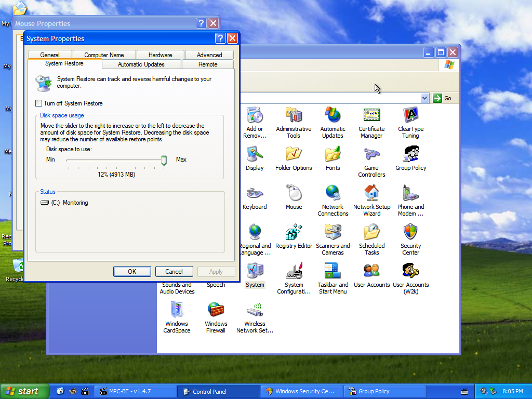Open the Registry Editor icon

click(294, 233)
